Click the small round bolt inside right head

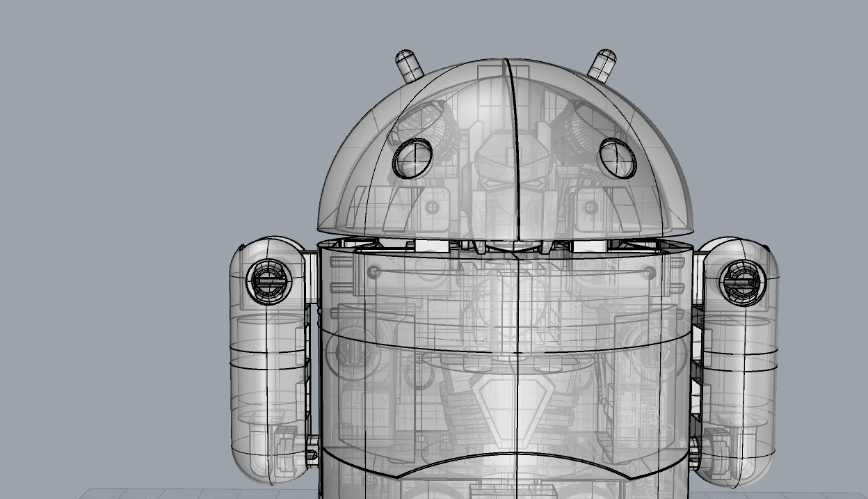pos(591,207)
